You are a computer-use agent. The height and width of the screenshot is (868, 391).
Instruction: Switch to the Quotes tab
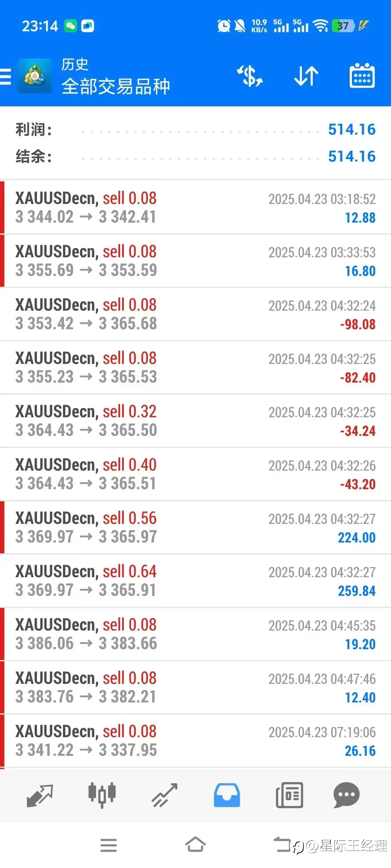coord(40,795)
